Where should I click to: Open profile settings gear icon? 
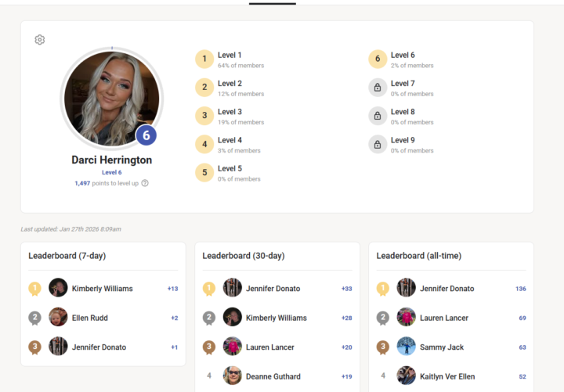coord(40,40)
